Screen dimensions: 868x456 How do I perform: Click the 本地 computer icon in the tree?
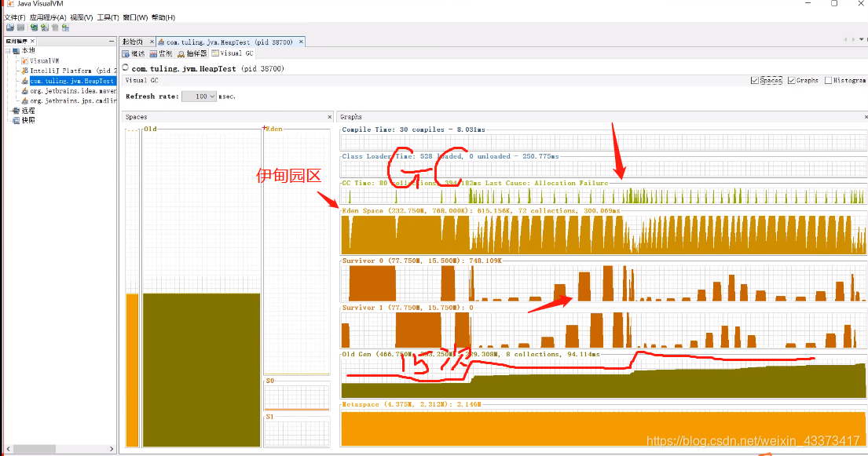(16, 50)
